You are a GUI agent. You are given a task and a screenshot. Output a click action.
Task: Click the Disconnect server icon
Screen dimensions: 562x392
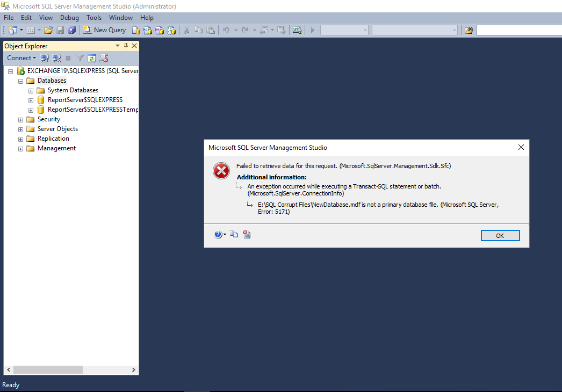[x=56, y=58]
